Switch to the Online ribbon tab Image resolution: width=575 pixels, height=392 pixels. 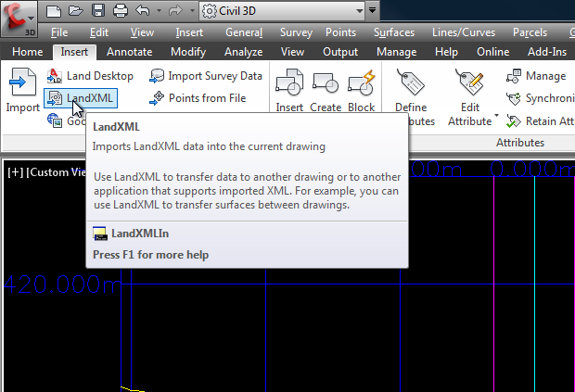click(x=492, y=52)
